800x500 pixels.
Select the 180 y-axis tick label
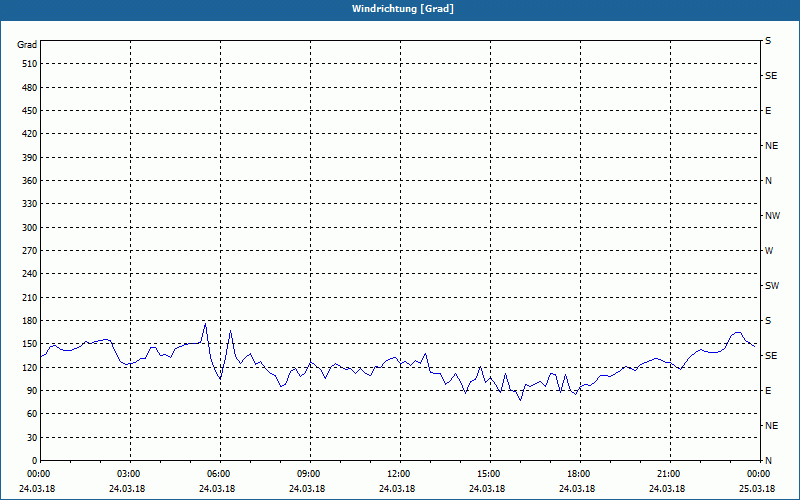[30, 321]
